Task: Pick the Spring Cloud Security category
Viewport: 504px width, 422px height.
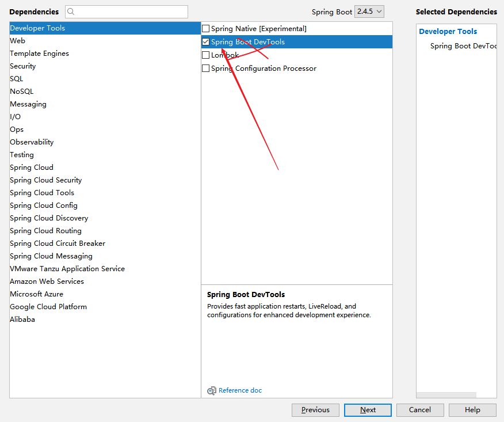Action: click(x=105, y=180)
